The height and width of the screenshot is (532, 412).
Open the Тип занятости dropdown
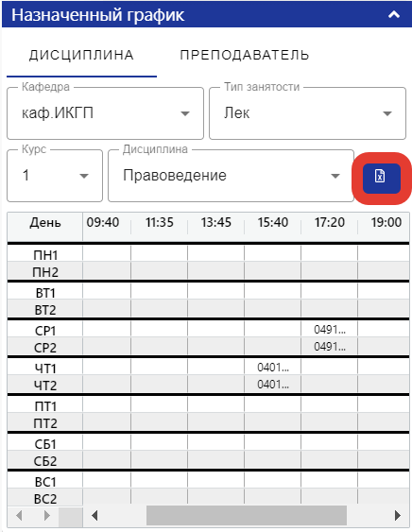[x=307, y=113]
